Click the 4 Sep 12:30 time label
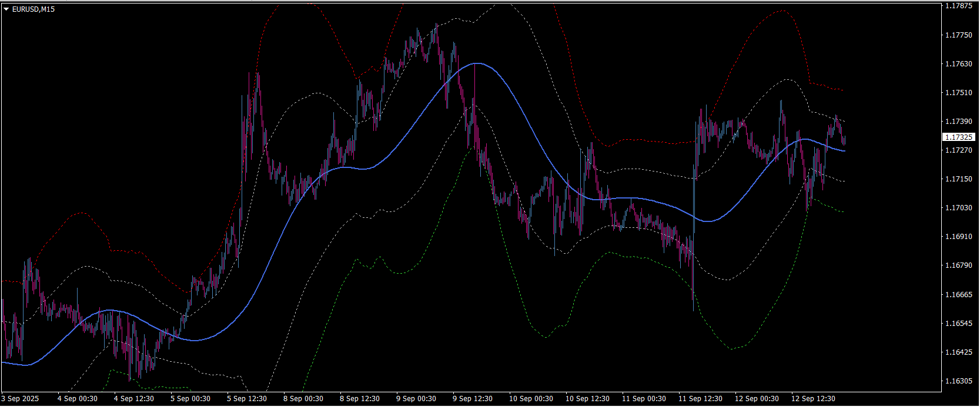 tap(134, 399)
